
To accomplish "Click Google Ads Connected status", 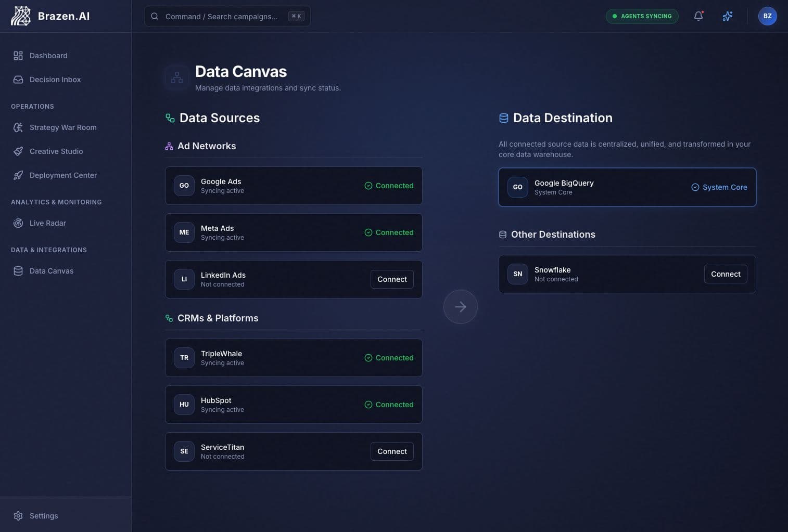I will tap(389, 186).
